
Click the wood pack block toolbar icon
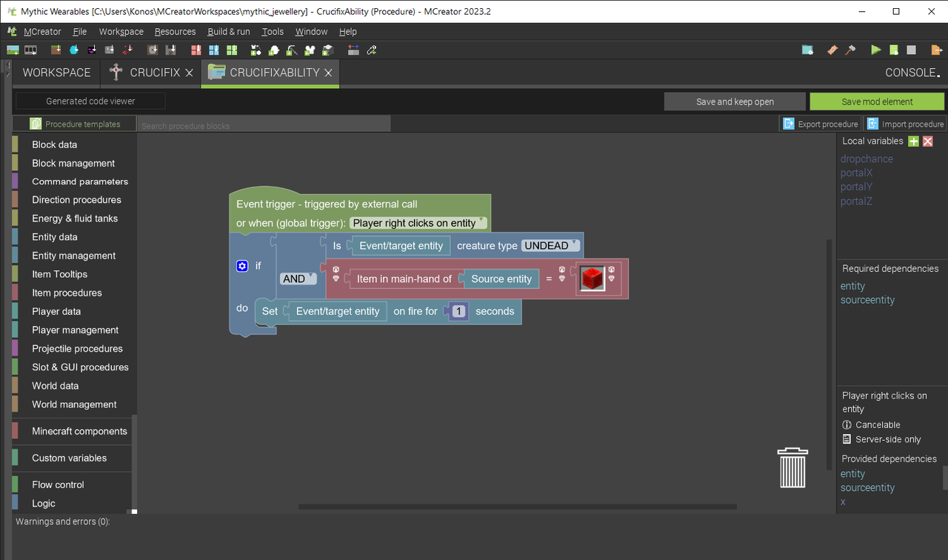tap(327, 50)
